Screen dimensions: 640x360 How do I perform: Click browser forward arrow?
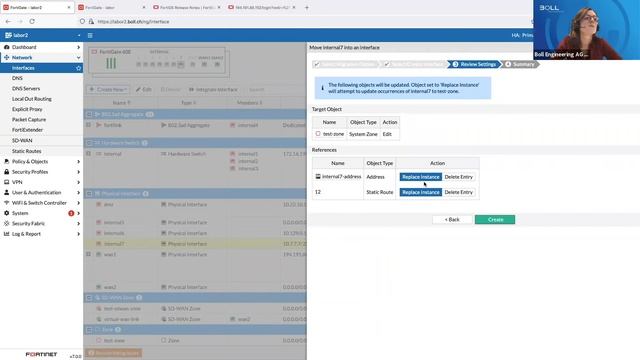tap(20, 21)
